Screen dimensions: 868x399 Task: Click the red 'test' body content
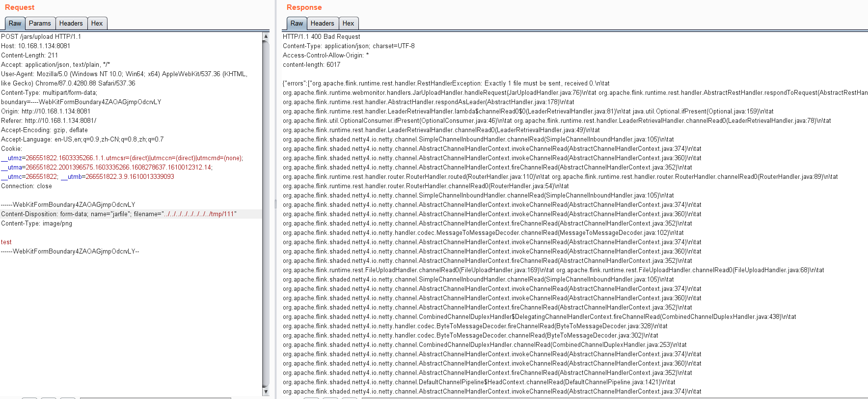[x=6, y=242]
